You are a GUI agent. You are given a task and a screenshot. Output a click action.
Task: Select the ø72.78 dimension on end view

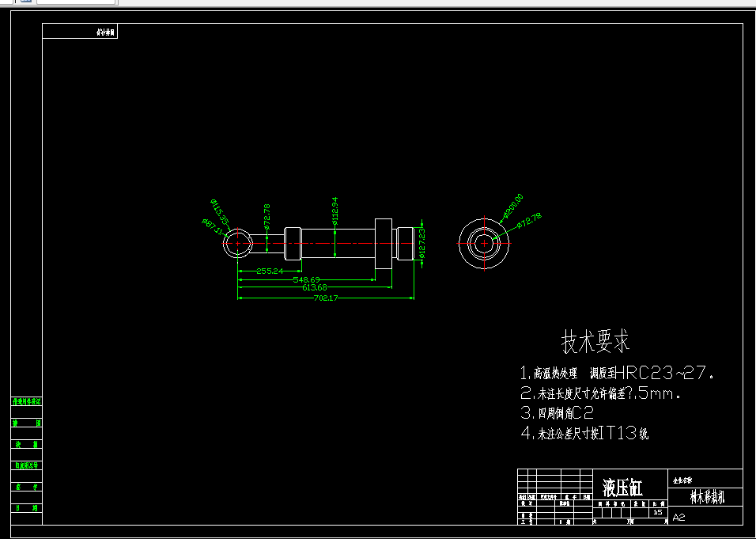pyautogui.click(x=529, y=219)
